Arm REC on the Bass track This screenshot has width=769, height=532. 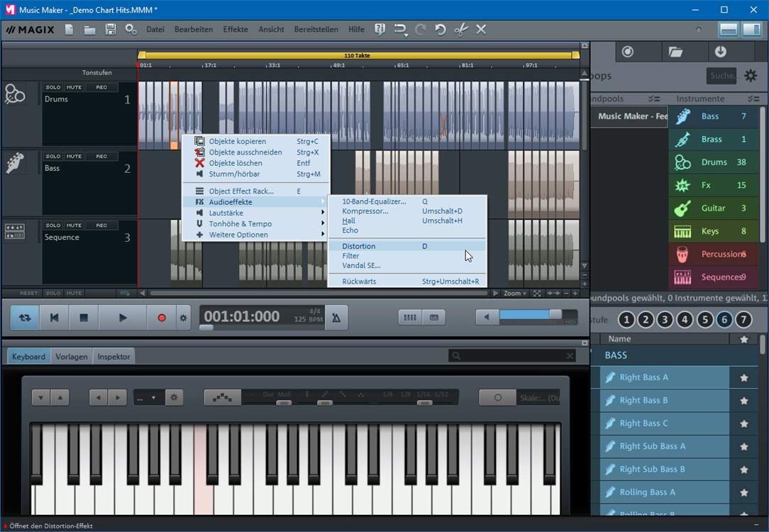click(x=101, y=157)
